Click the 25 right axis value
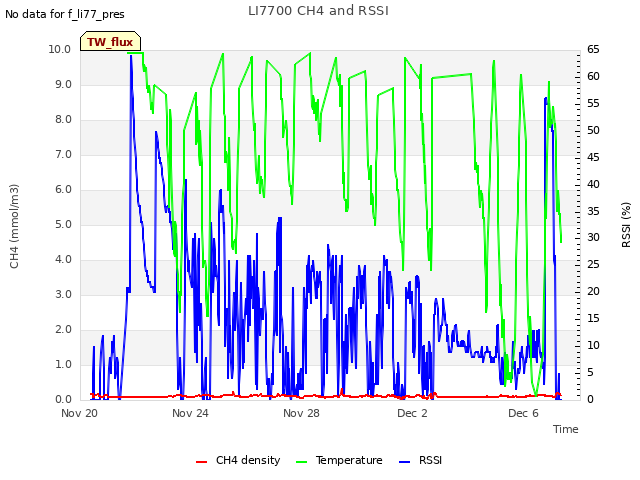 click(593, 264)
